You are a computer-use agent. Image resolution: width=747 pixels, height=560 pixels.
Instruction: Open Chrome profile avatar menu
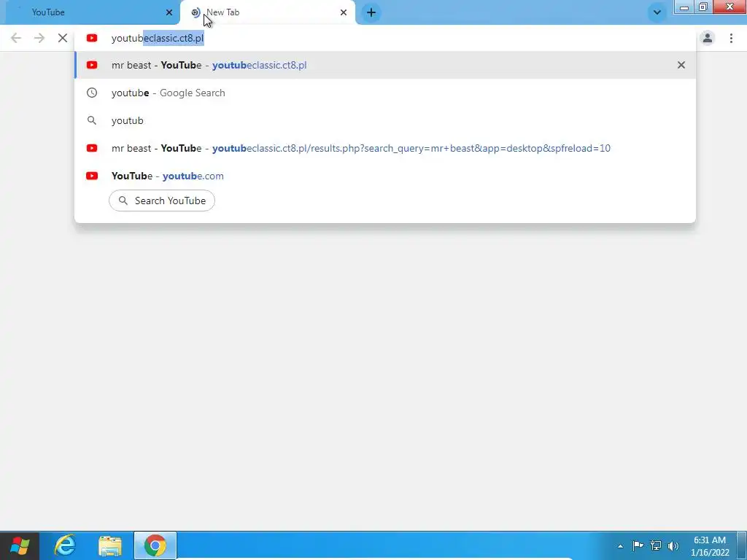(708, 38)
